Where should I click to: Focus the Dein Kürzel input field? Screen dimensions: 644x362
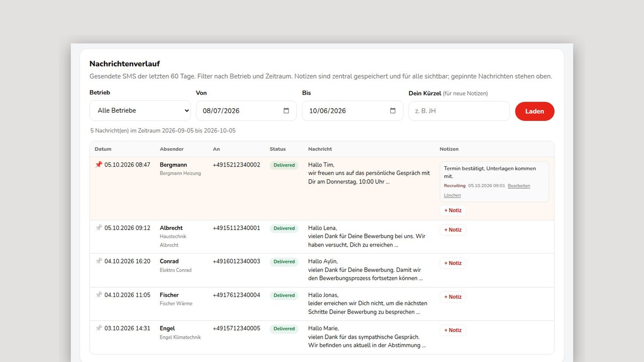pyautogui.click(x=459, y=111)
